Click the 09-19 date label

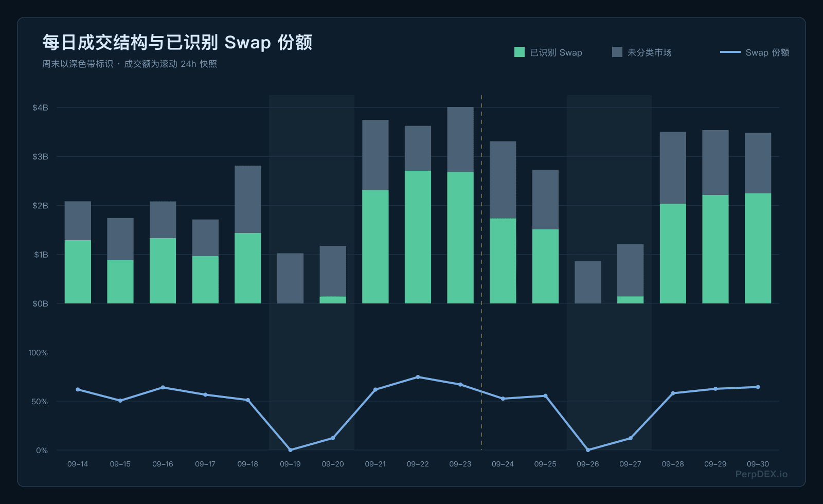(290, 464)
